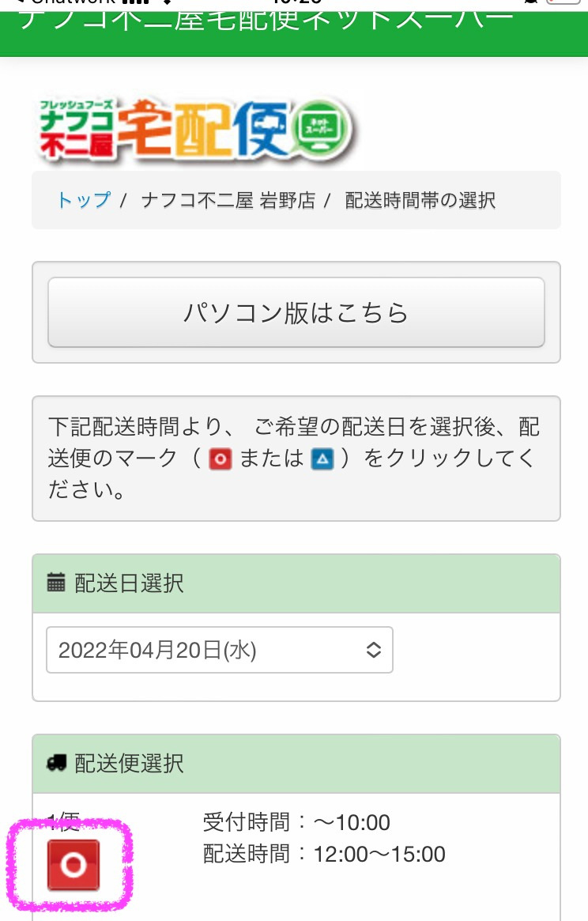Image resolution: width=588 pixels, height=921 pixels.
Task: Click the 配送日選択 section heading
Action: [x=129, y=584]
